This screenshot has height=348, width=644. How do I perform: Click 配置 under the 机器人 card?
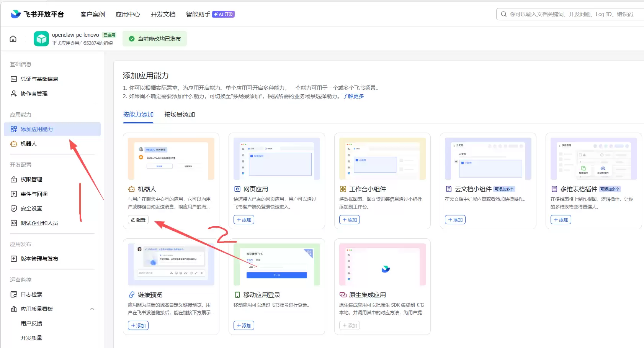pyautogui.click(x=138, y=220)
